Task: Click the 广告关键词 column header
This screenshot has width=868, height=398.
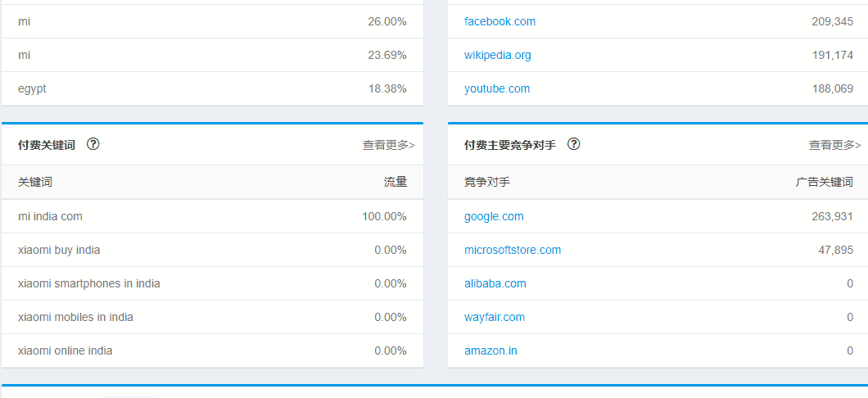Action: [x=825, y=182]
